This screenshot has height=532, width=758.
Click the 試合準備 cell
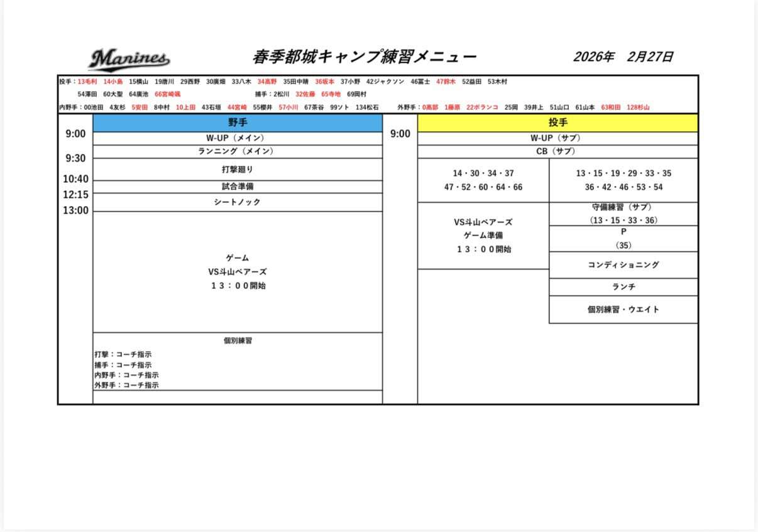[x=238, y=187]
